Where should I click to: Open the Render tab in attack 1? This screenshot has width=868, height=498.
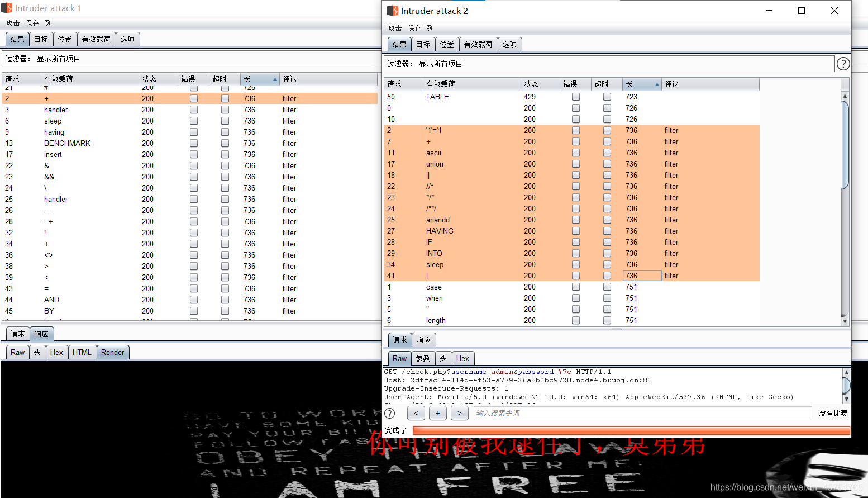pos(112,352)
